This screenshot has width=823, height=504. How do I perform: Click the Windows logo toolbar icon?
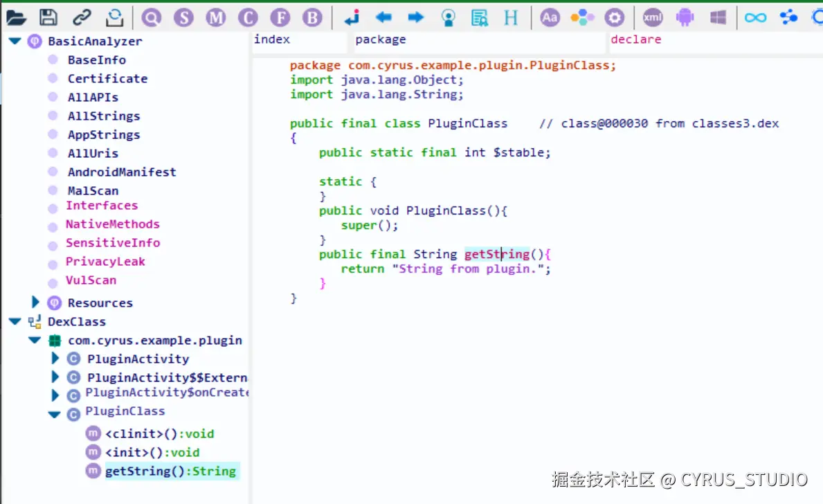click(x=718, y=17)
